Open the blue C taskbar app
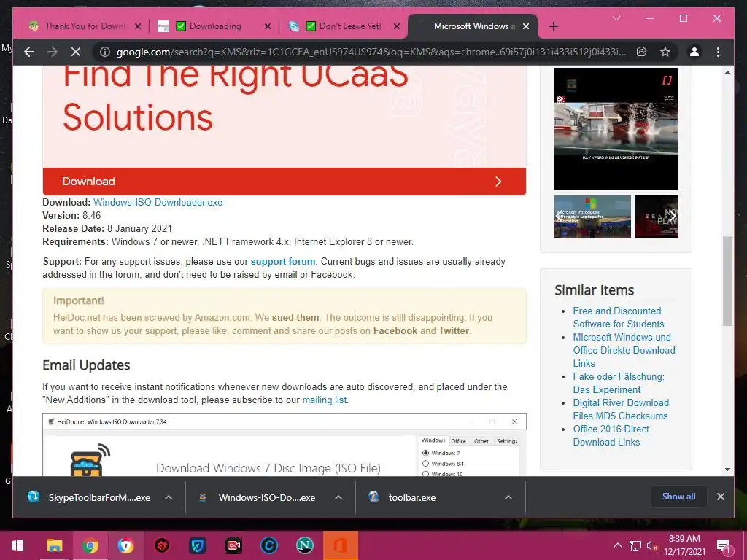The width and height of the screenshot is (747, 560). pos(268,545)
